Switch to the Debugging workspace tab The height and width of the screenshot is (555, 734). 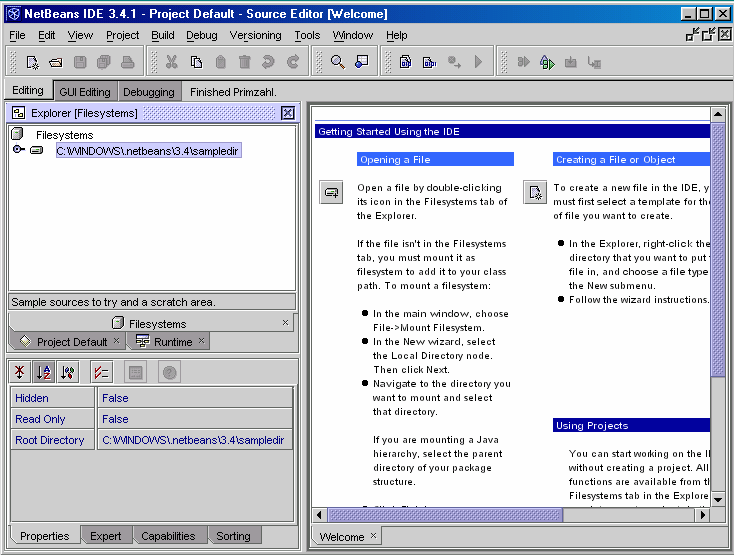(148, 92)
